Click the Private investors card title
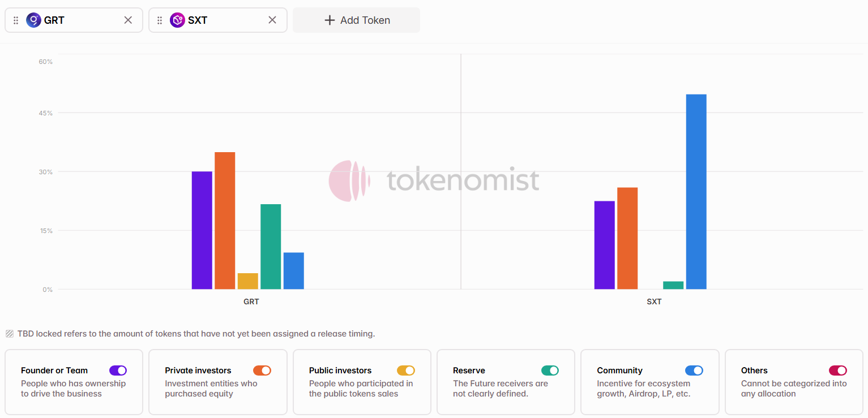The image size is (868, 418). tap(198, 370)
